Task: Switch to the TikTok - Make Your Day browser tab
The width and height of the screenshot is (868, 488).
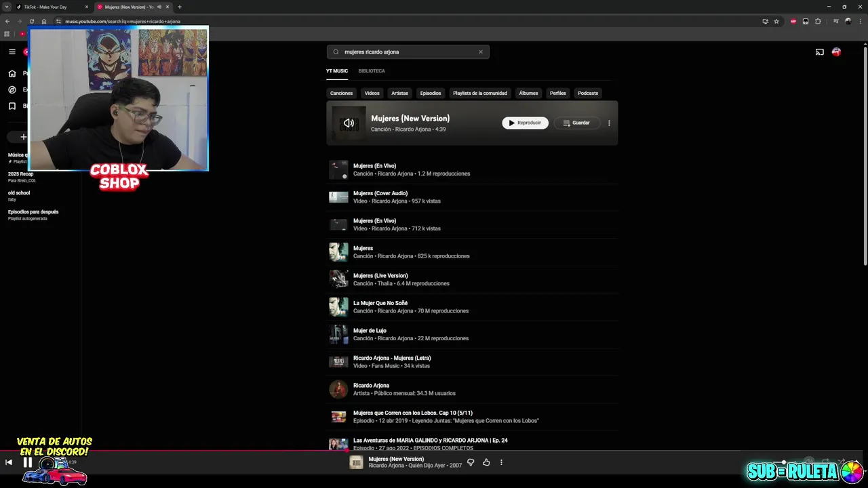Action: click(51, 7)
